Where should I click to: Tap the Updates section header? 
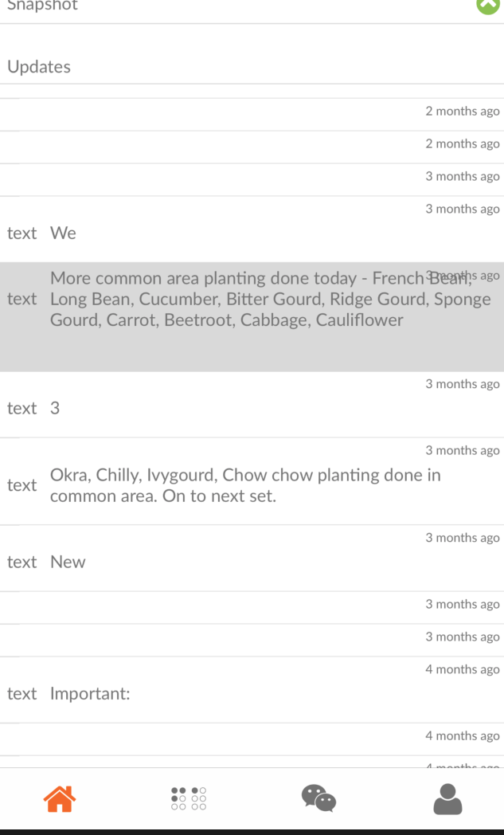(38, 67)
